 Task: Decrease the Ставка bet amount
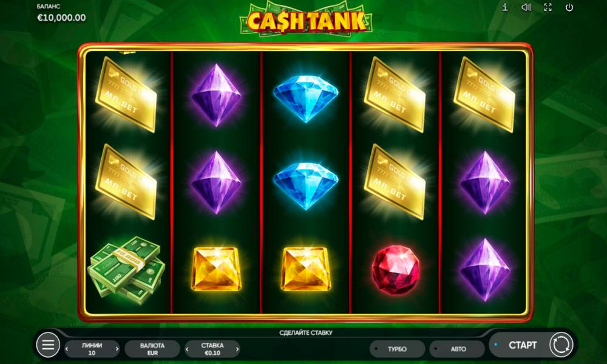[188, 349]
